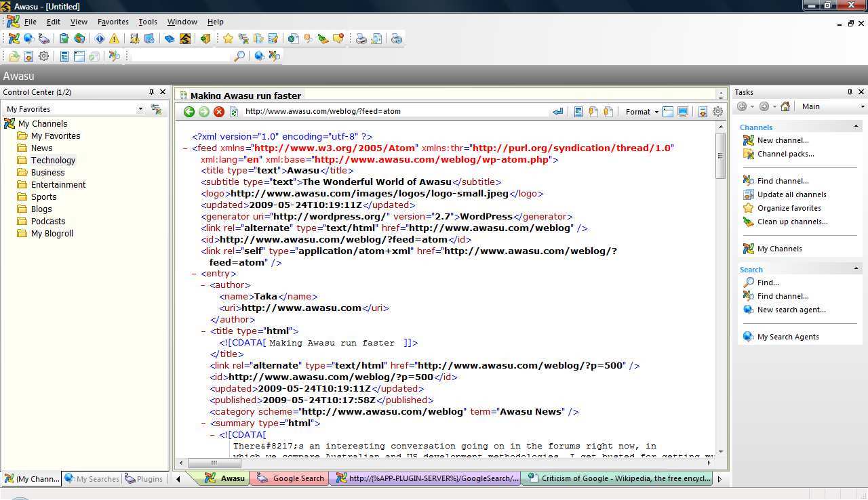The image size is (868, 500).
Task: Click the toolbar search input box
Action: point(180,56)
